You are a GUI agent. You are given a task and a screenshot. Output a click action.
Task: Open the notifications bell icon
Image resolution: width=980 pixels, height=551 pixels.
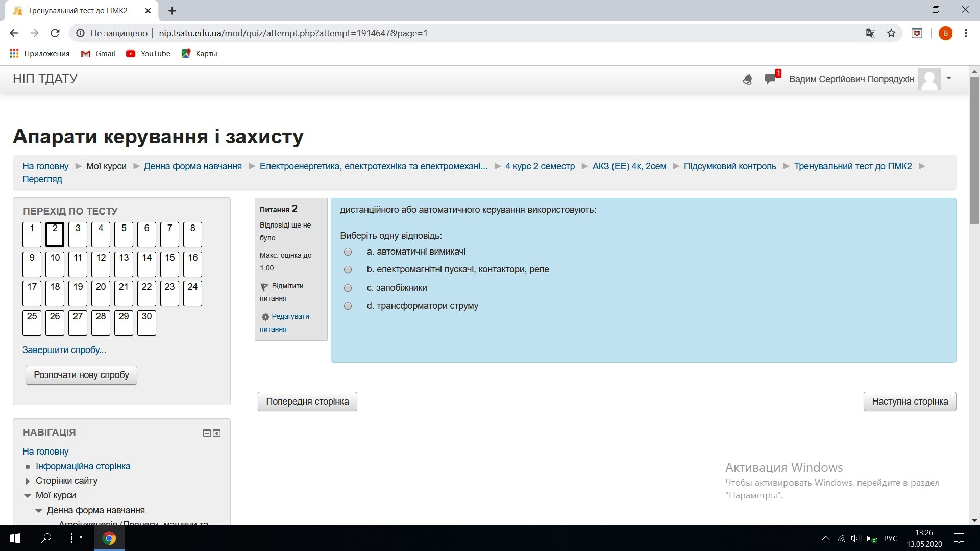click(x=747, y=80)
